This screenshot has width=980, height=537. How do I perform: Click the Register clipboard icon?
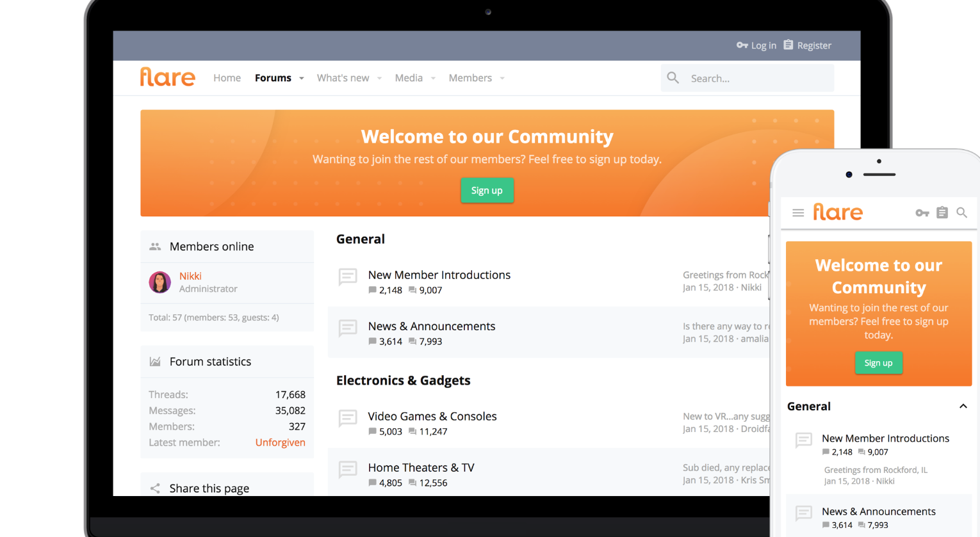(788, 45)
